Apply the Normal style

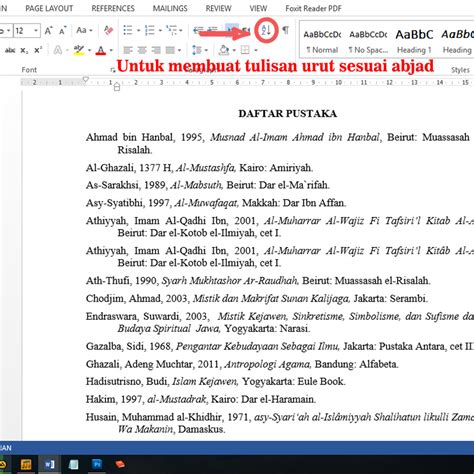pyautogui.click(x=322, y=41)
